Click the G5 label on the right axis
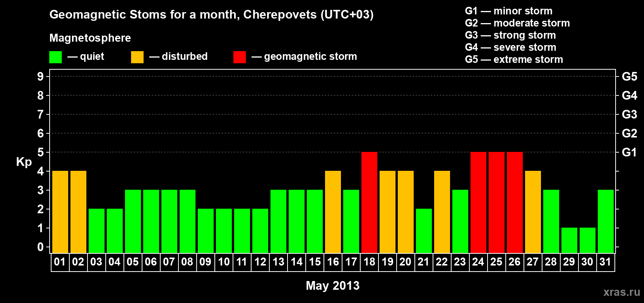Screen dimensions: 644x303 [630, 77]
